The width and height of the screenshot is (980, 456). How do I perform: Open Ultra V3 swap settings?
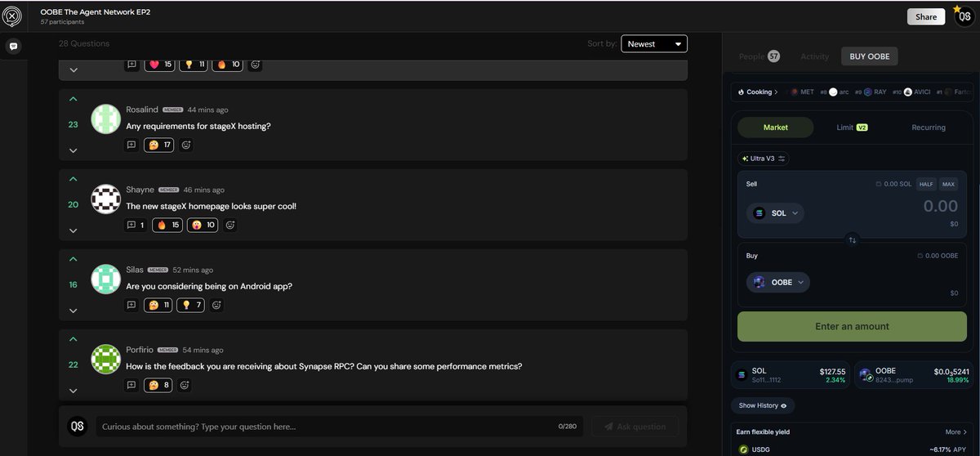[x=764, y=159]
